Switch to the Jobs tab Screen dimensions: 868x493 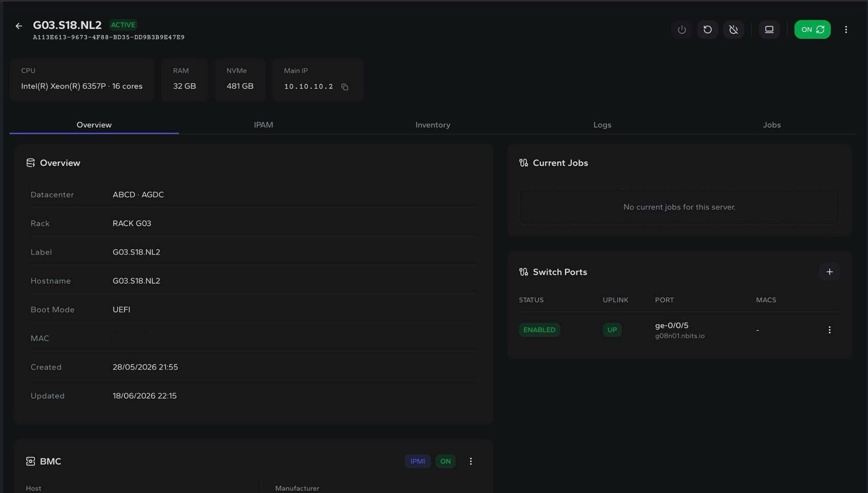(772, 125)
